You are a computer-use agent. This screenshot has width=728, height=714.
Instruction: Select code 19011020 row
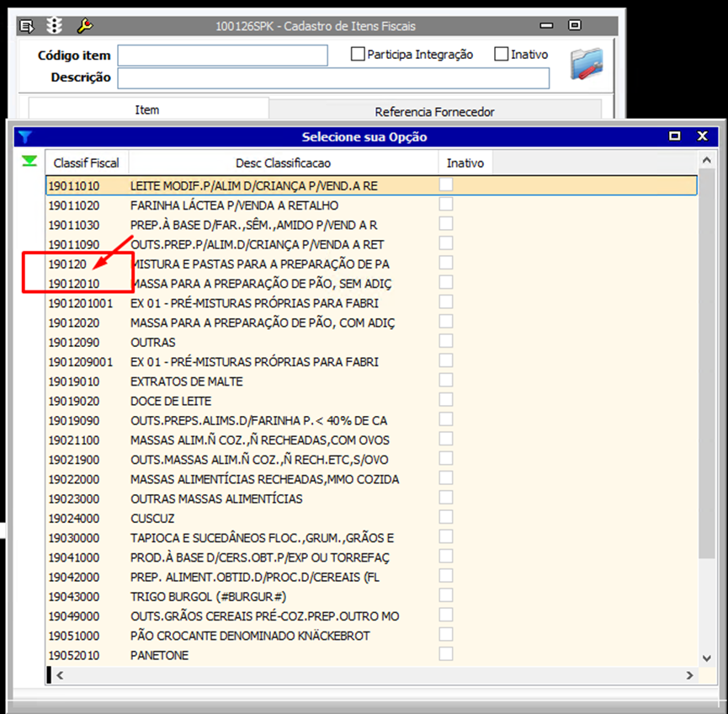pyautogui.click(x=371, y=205)
